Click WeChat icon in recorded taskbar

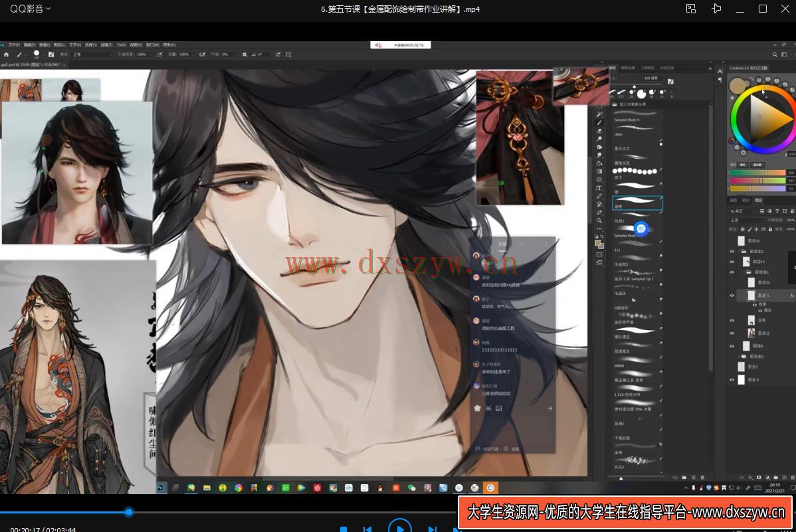(412, 488)
